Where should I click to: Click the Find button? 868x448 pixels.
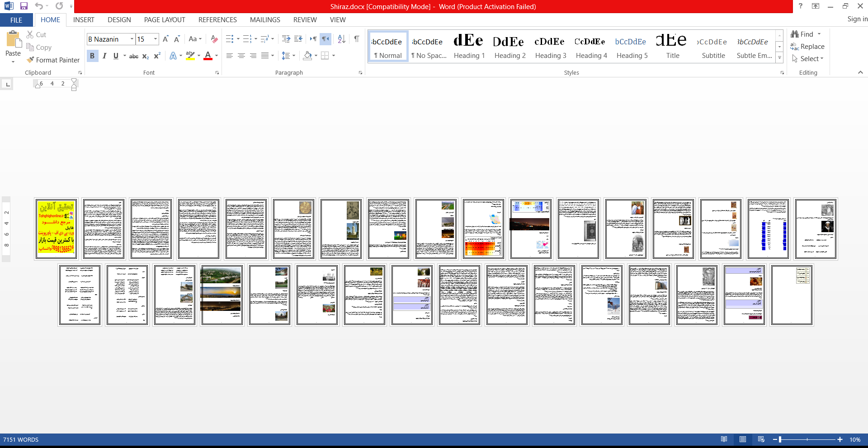(802, 34)
